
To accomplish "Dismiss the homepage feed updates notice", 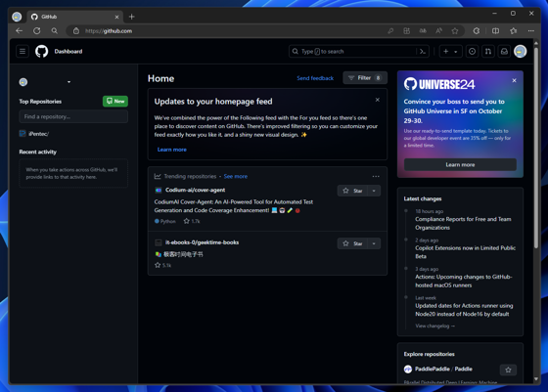I will point(378,100).
